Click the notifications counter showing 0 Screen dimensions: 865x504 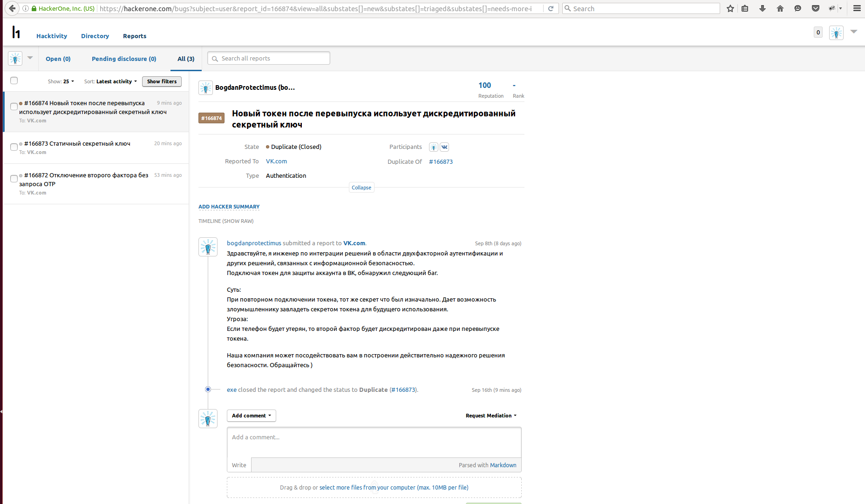(x=818, y=32)
